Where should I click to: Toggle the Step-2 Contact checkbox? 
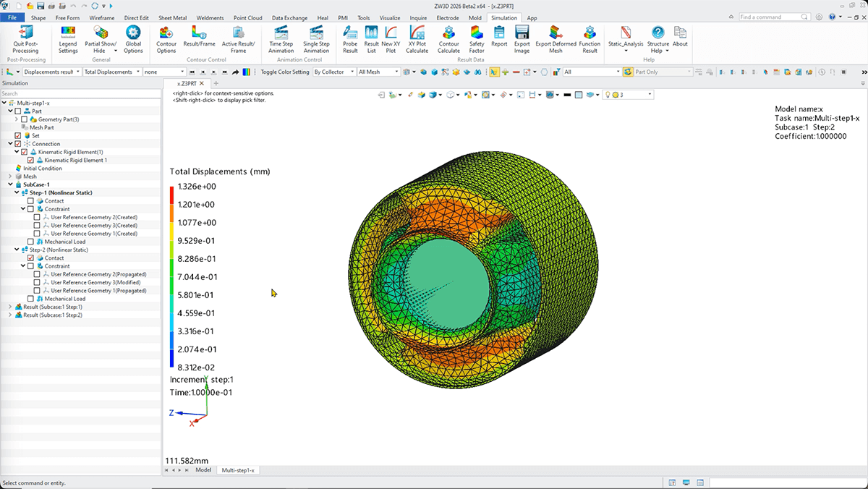click(x=30, y=258)
